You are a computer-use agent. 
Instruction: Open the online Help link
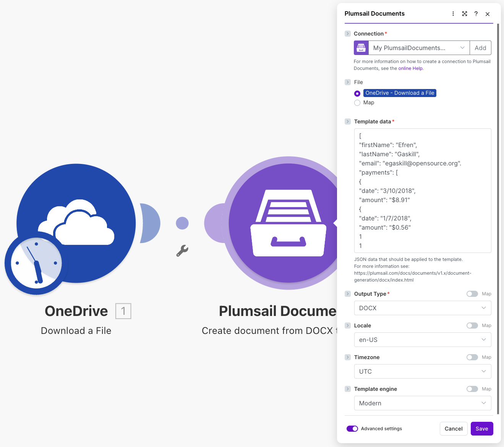[410, 68]
